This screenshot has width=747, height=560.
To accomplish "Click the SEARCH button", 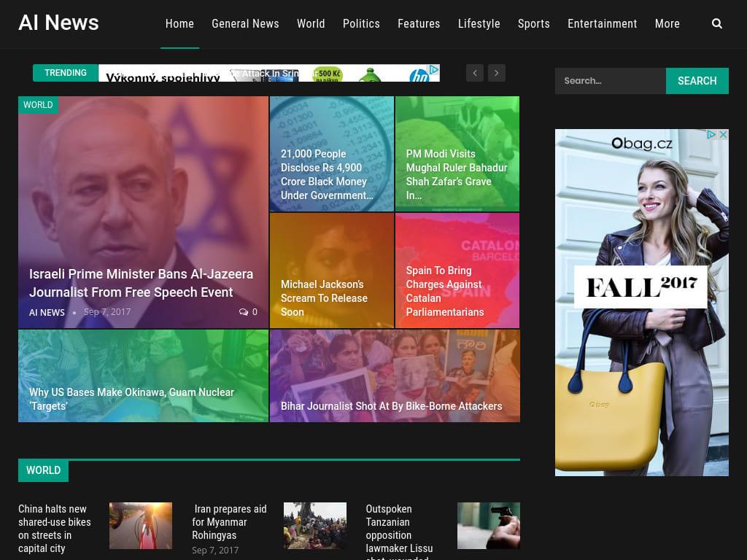I will 697,81.
